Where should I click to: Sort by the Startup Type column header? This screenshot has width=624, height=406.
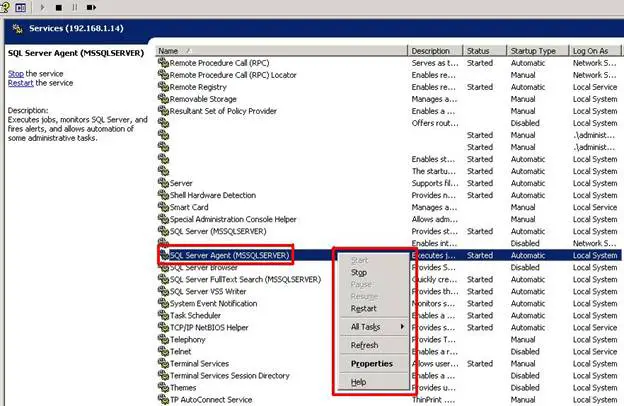532,50
